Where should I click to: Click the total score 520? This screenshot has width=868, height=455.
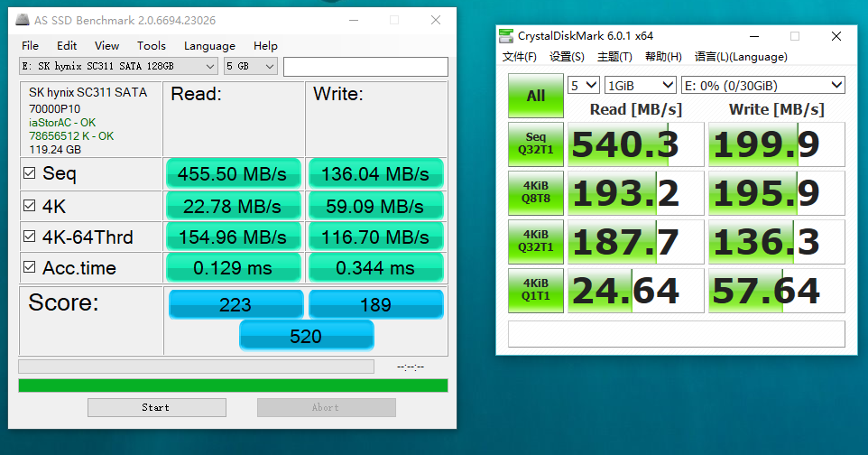(x=306, y=336)
